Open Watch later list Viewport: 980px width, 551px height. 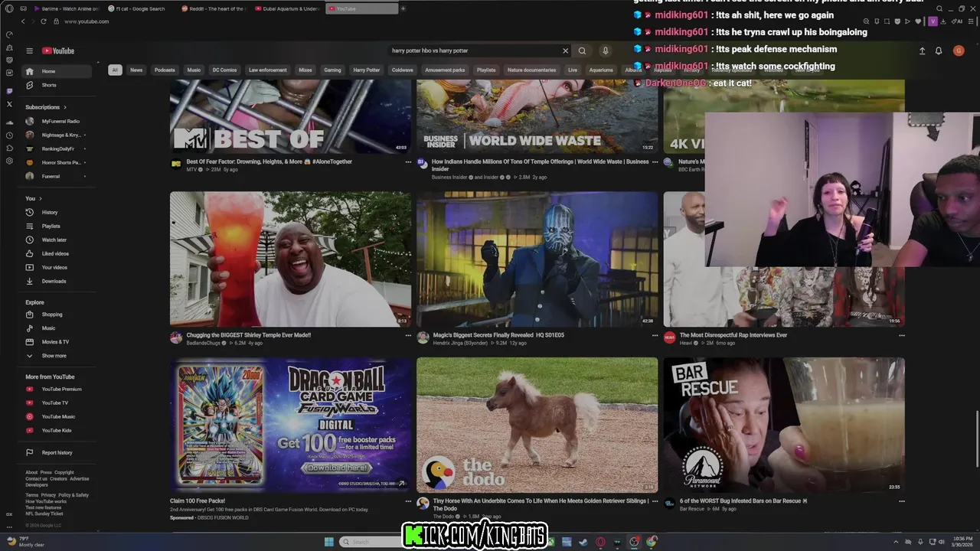tap(56, 240)
